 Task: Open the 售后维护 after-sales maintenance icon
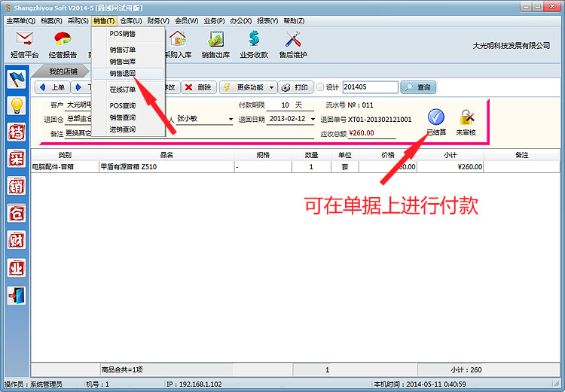[293, 44]
